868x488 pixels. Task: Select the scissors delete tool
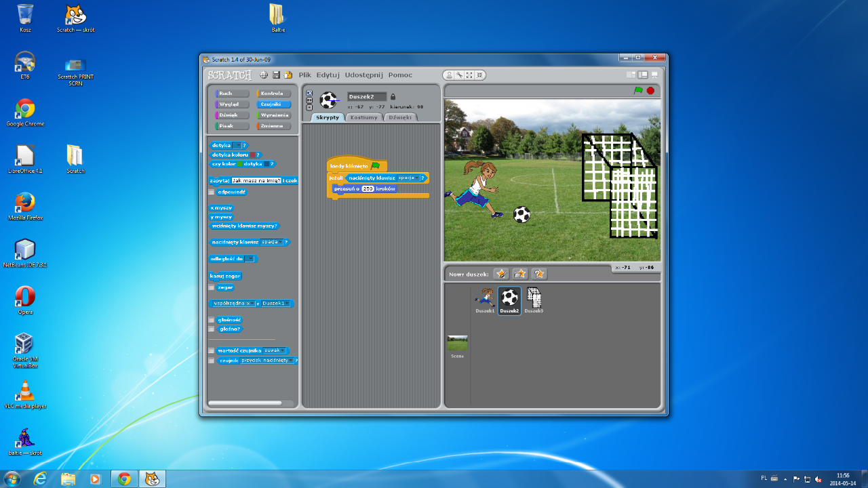point(459,75)
